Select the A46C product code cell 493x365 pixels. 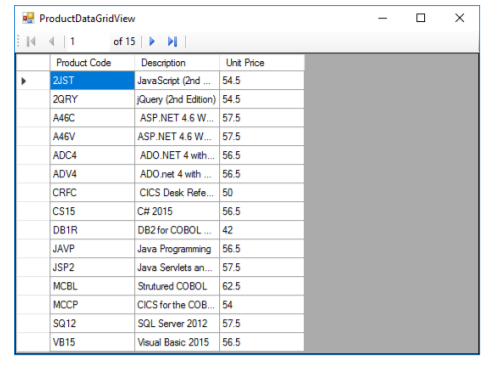pos(92,118)
